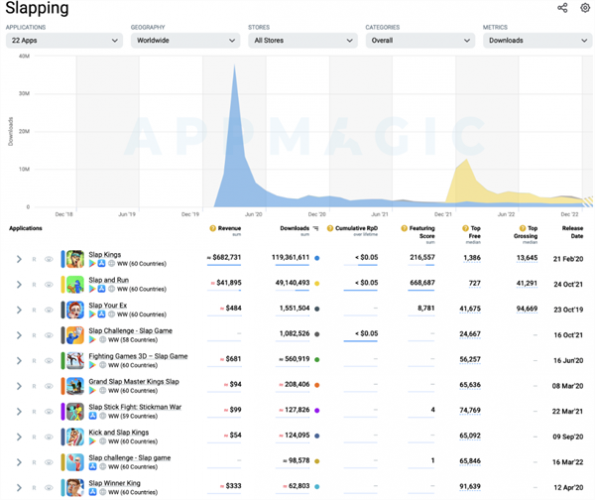
Task: Click the Slap Kings app icon
Action: 75,259
